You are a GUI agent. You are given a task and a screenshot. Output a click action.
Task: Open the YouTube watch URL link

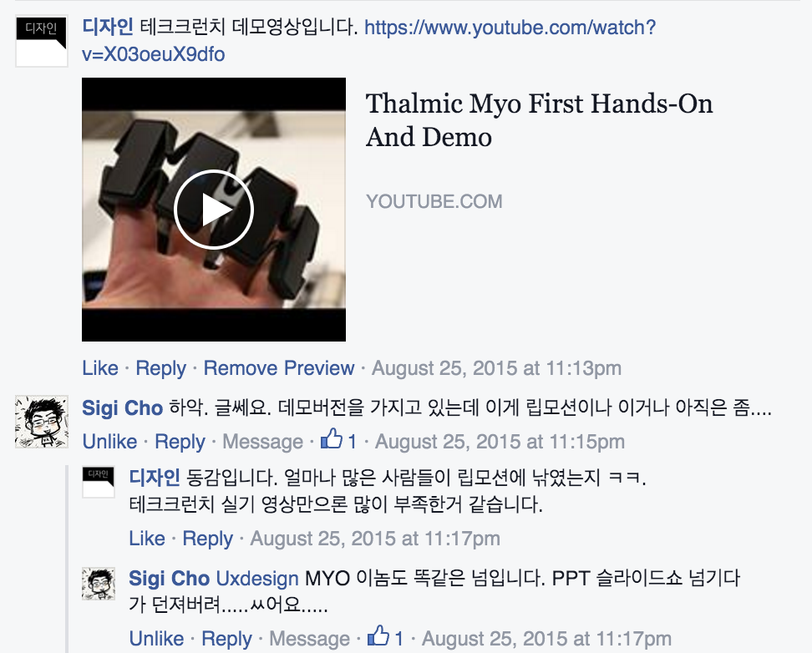coord(368,40)
